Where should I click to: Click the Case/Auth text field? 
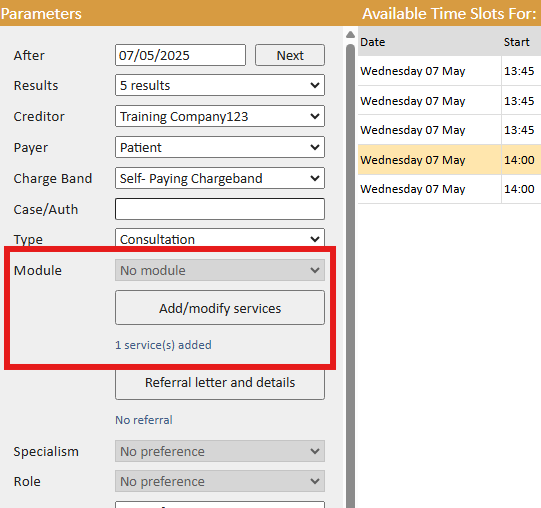tap(220, 209)
